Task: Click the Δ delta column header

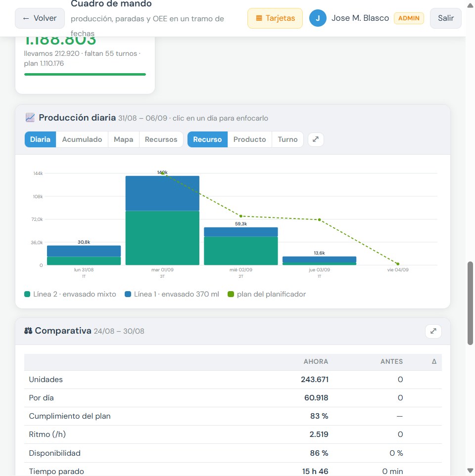Action: 434,361
